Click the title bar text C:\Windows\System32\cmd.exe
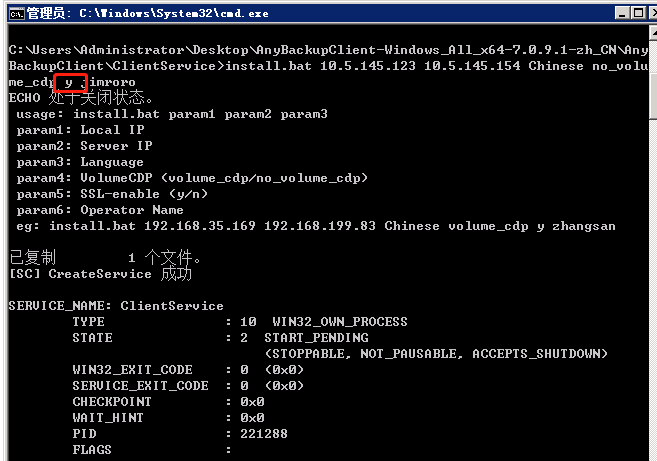657x461 pixels. (173, 13)
